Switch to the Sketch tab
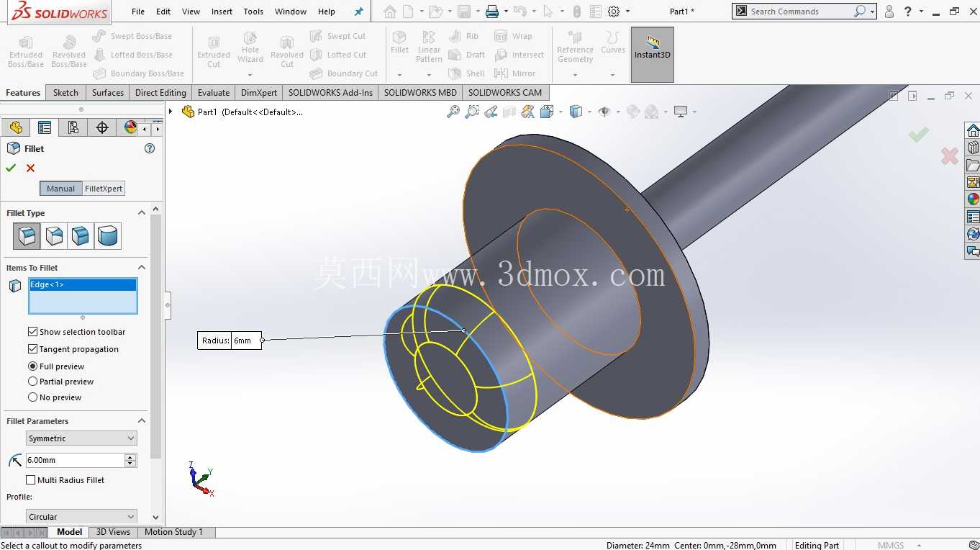The width and height of the screenshot is (980, 550). 65,93
